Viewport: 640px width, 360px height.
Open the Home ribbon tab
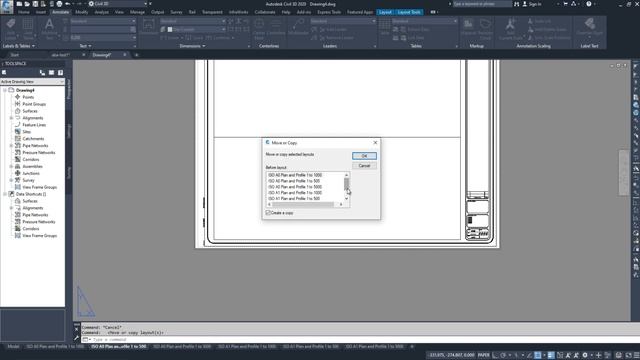[24, 12]
